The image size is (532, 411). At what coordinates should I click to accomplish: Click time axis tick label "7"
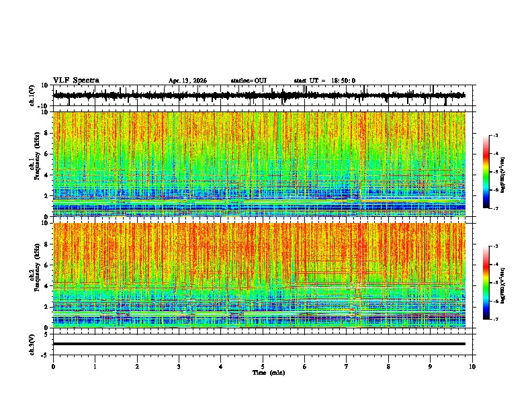[347, 367]
